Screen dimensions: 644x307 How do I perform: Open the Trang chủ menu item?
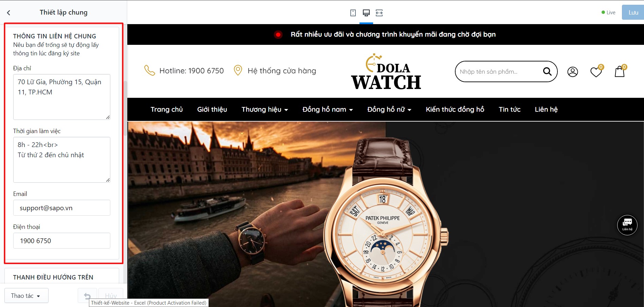167,109
